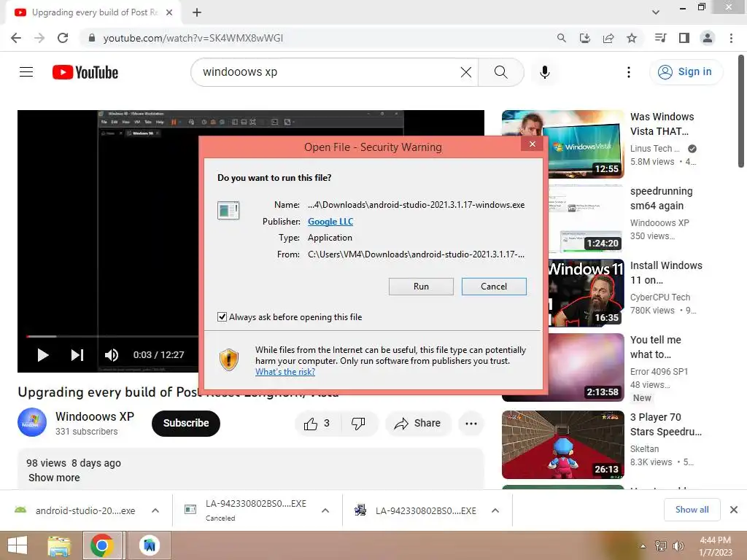Click Run in the Security Warning dialog
The image size is (747, 560).
(x=421, y=287)
